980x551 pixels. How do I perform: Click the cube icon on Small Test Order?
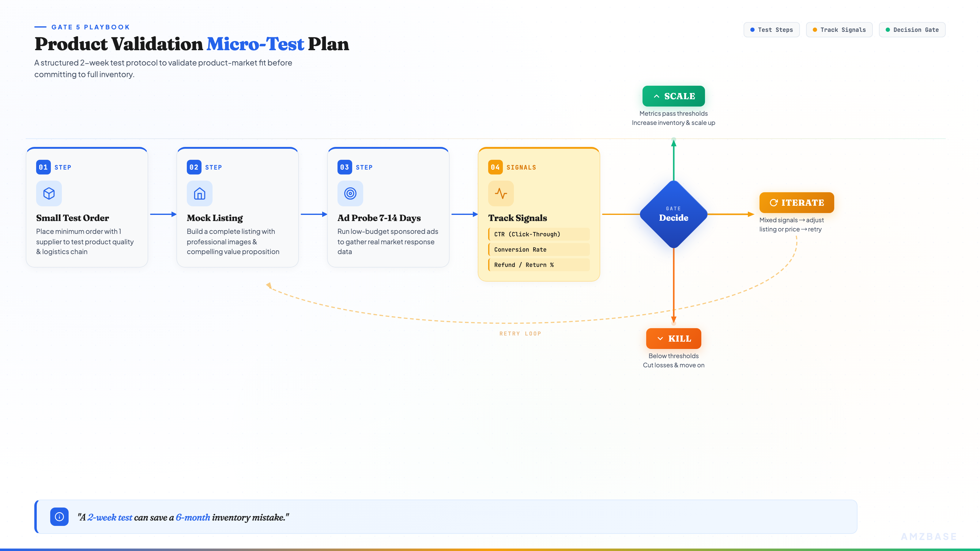coord(49,193)
